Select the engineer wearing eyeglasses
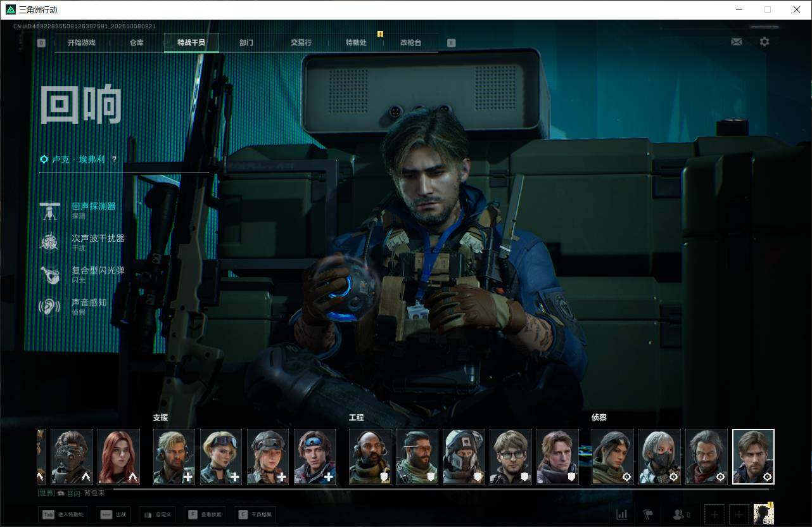Viewport: 812px width, 527px height. [511, 457]
